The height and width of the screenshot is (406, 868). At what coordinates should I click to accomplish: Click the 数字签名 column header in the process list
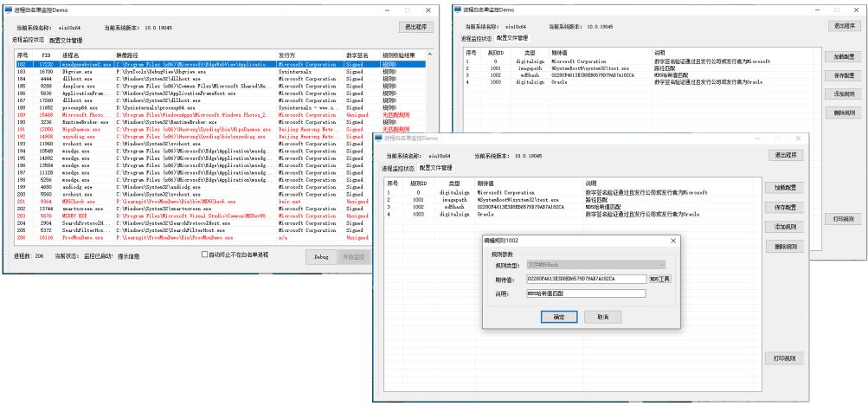[356, 54]
